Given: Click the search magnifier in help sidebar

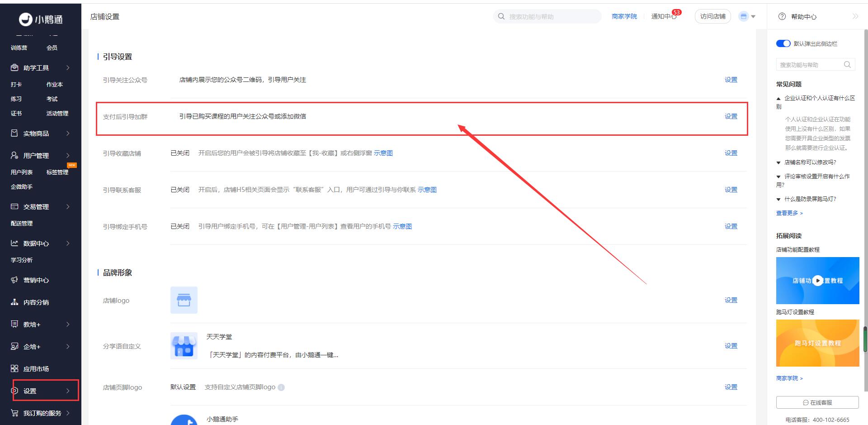Looking at the screenshot, I should (x=847, y=65).
